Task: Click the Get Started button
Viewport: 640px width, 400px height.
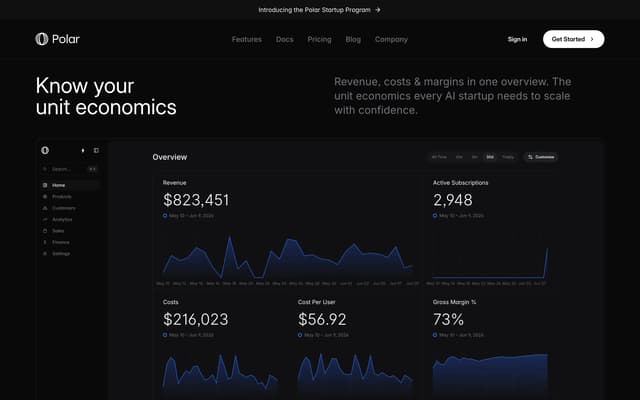Action: 573,39
